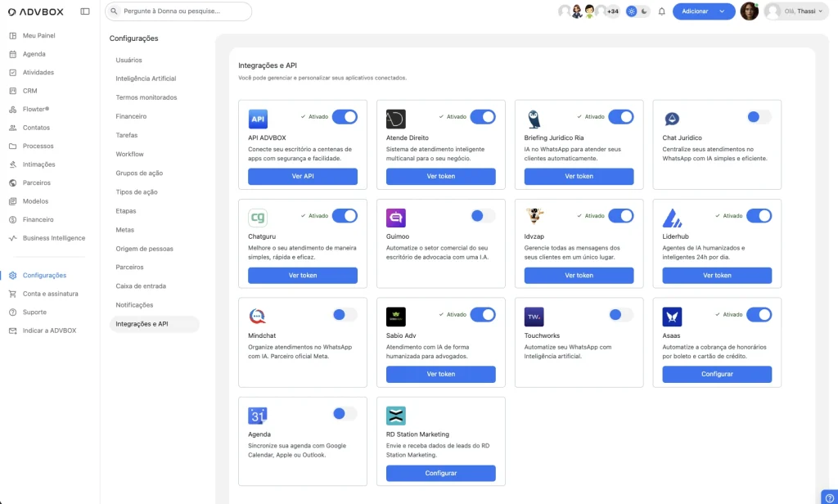Click Configurar under RD Station Marketing
838x504 pixels.
tap(441, 473)
